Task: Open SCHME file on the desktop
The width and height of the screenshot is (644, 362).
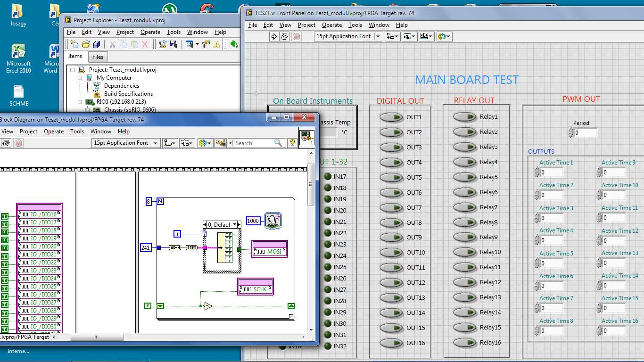Action: tap(19, 96)
